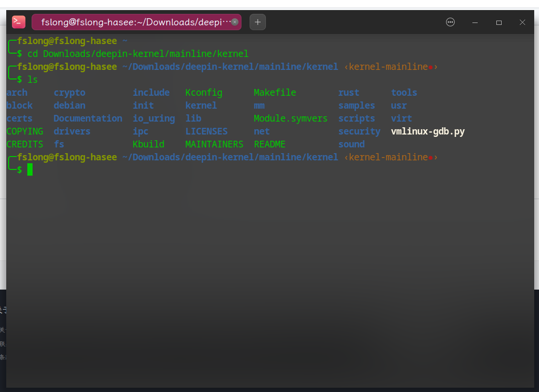Click the 'Module.symvers' file name
Screen dimensions: 539x392
pyautogui.click(x=291, y=118)
